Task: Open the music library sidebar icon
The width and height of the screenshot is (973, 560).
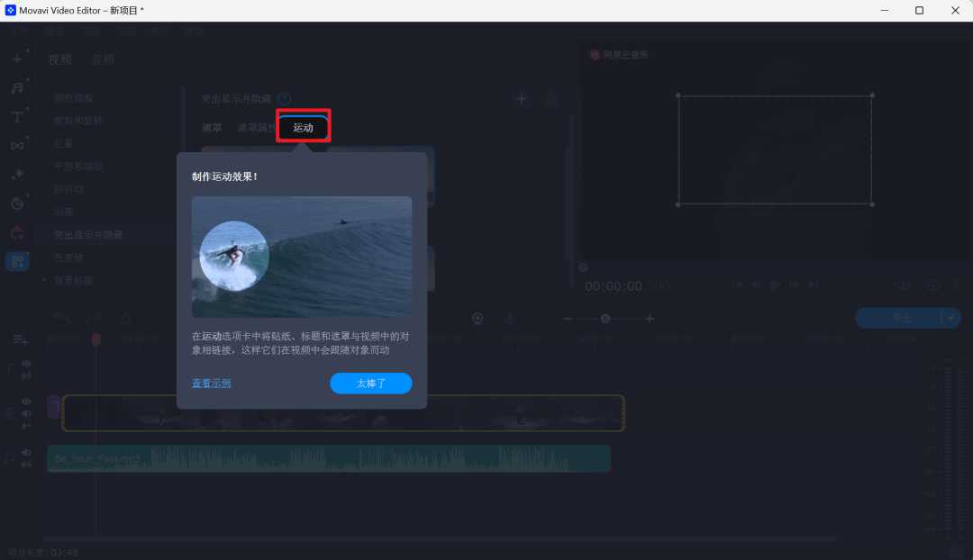Action: pos(17,87)
